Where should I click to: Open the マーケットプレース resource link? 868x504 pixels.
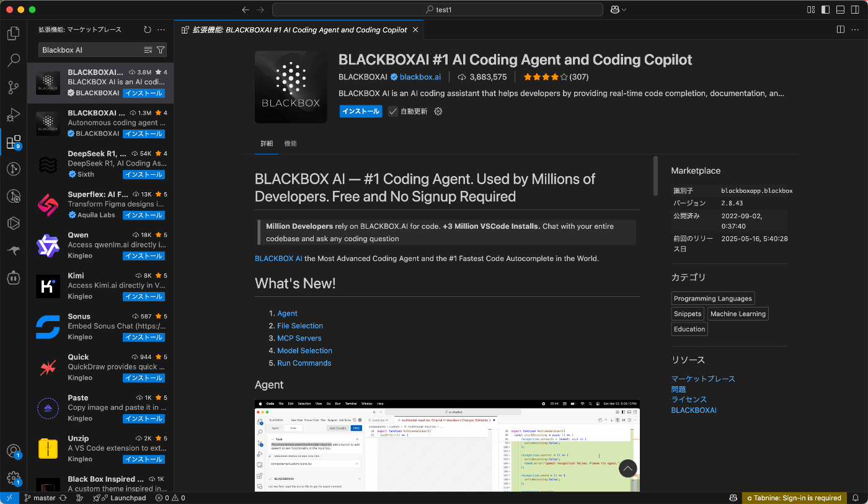[x=703, y=379]
